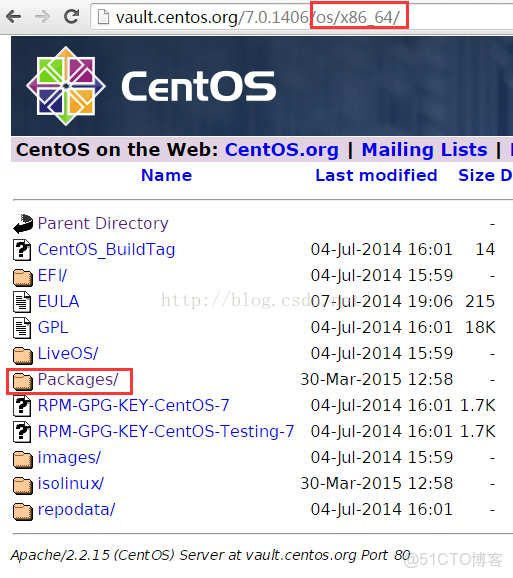The image size is (513, 578).
Task: Click the page icon in address bar
Action: point(104,17)
